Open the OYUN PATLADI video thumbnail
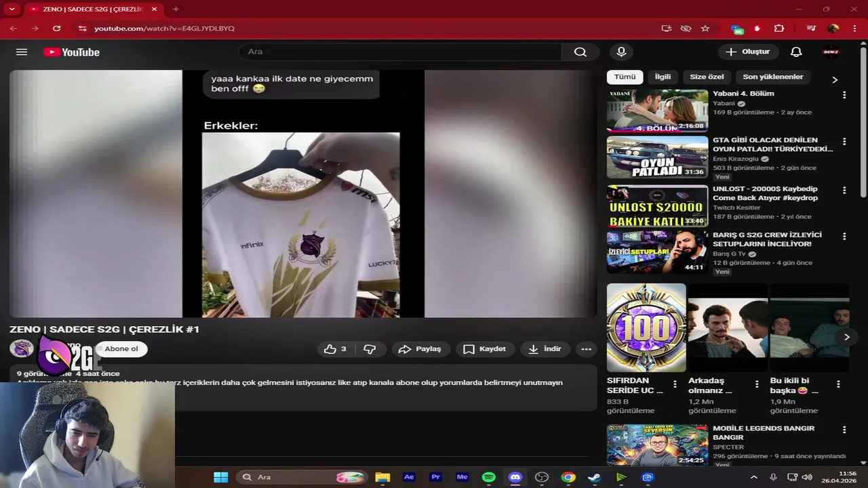This screenshot has height=488, width=868. 657,157
